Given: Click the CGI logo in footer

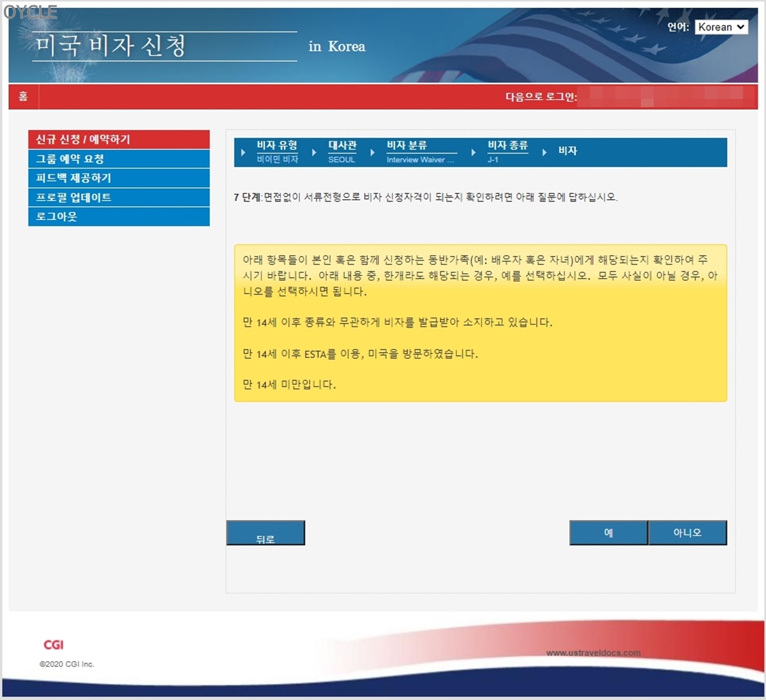Looking at the screenshot, I should (54, 645).
